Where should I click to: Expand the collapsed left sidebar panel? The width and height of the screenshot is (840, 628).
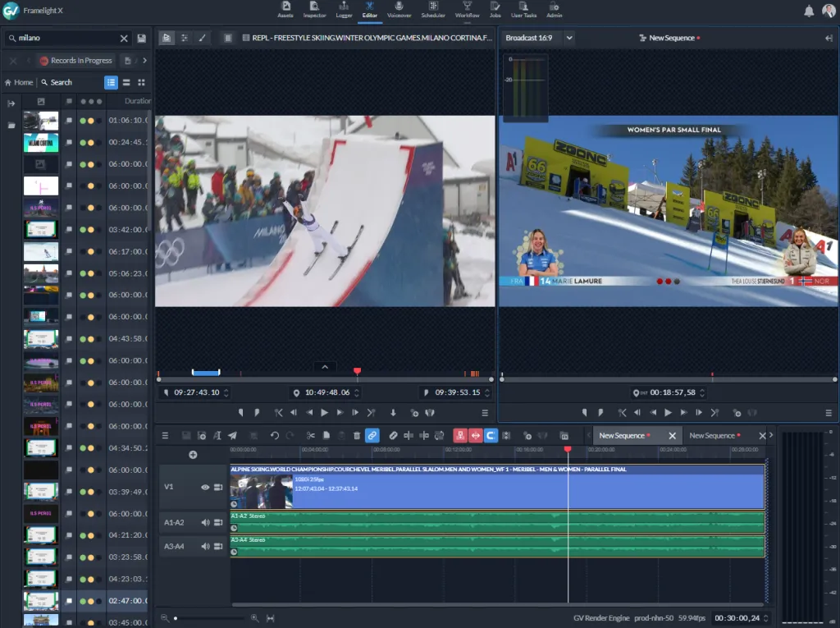pos(11,103)
